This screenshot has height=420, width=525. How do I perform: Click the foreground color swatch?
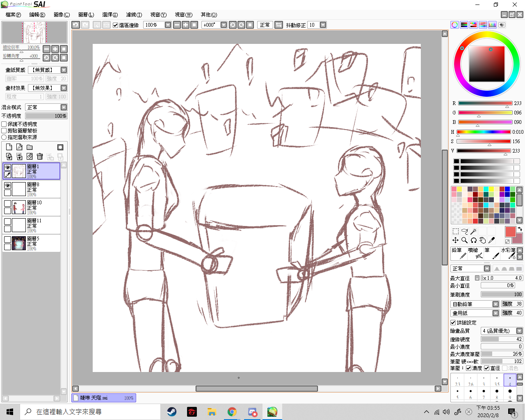(511, 232)
